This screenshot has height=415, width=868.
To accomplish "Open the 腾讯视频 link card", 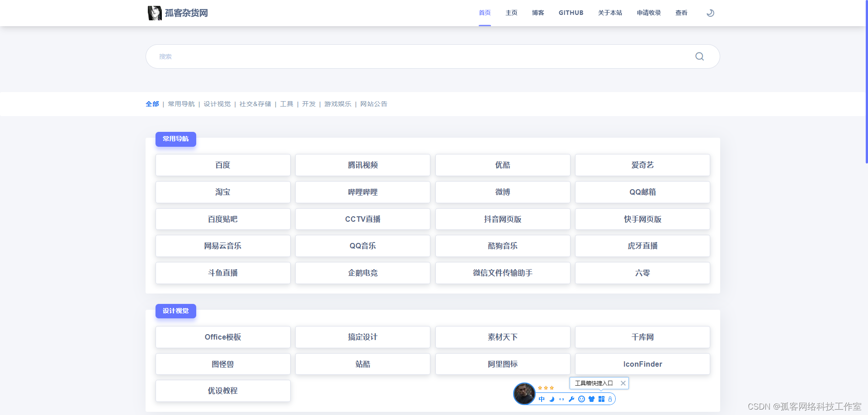I will tap(363, 165).
